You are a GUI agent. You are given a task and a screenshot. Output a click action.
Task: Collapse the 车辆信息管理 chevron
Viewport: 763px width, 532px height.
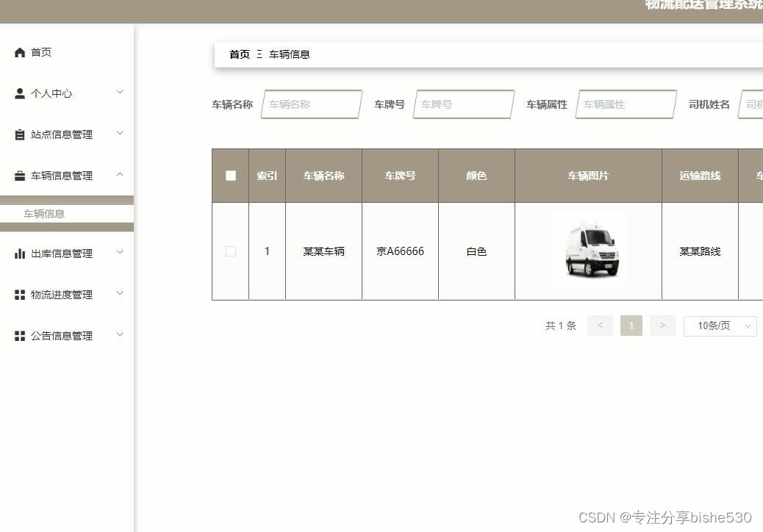click(120, 174)
